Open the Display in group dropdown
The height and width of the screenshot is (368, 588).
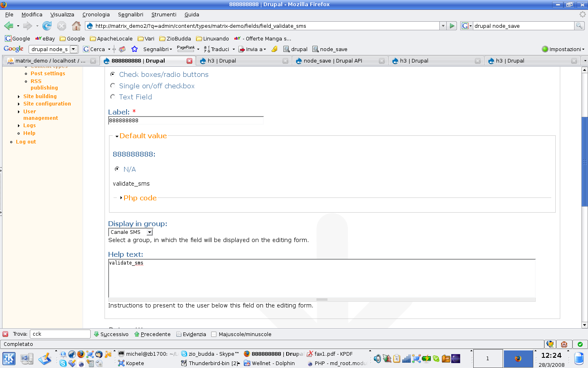130,232
